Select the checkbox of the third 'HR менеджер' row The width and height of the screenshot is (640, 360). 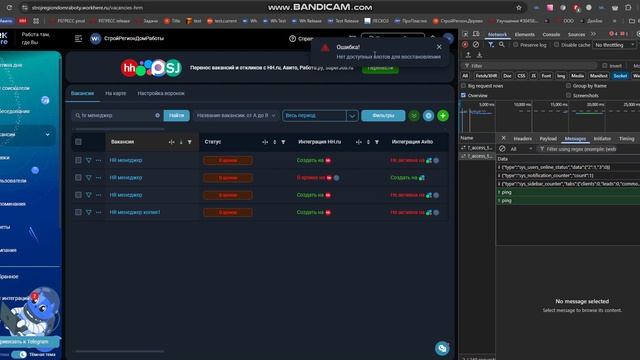(x=78, y=195)
